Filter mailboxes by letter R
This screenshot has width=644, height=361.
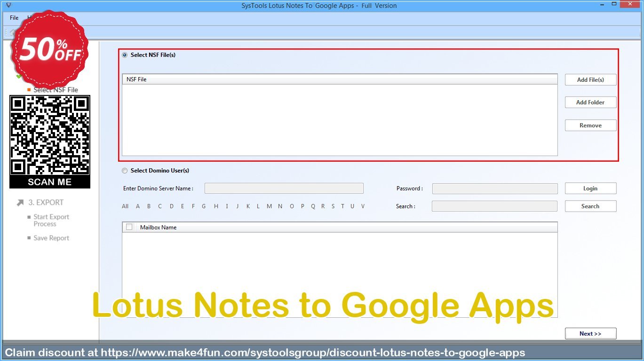pyautogui.click(x=323, y=206)
